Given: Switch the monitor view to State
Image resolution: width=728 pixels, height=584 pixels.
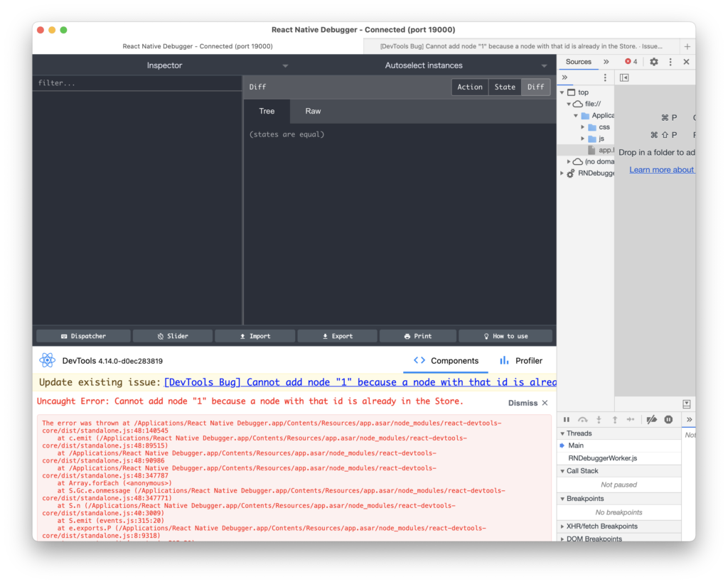Looking at the screenshot, I should pos(505,87).
